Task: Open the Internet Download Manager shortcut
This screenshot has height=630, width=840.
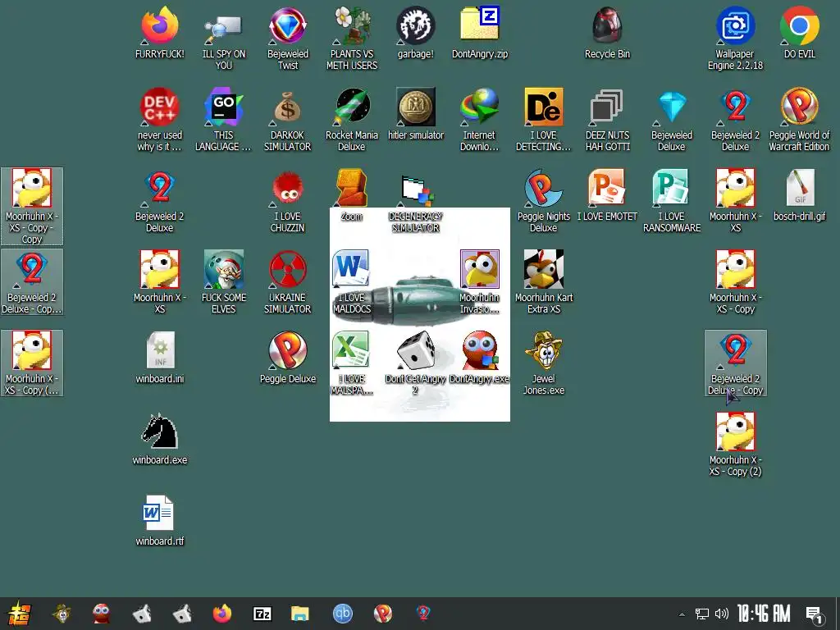Action: (479, 119)
